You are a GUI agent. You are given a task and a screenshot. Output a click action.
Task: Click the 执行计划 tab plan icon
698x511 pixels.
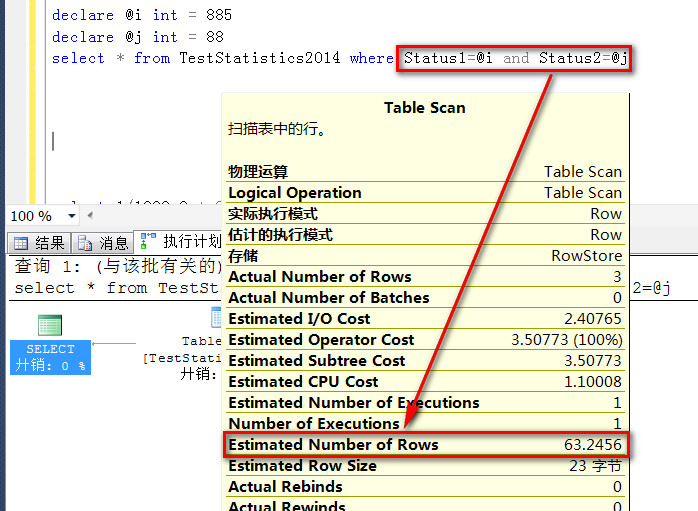coord(148,241)
